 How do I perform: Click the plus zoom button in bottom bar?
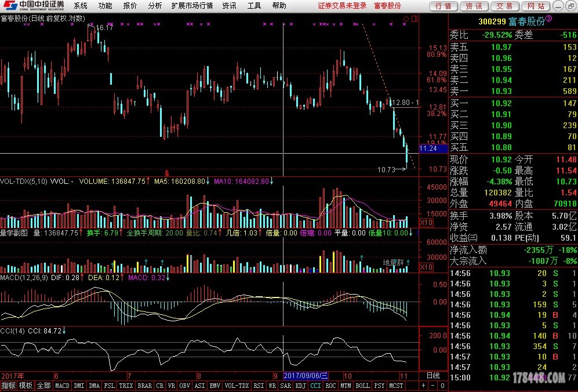pyautogui.click(x=423, y=386)
